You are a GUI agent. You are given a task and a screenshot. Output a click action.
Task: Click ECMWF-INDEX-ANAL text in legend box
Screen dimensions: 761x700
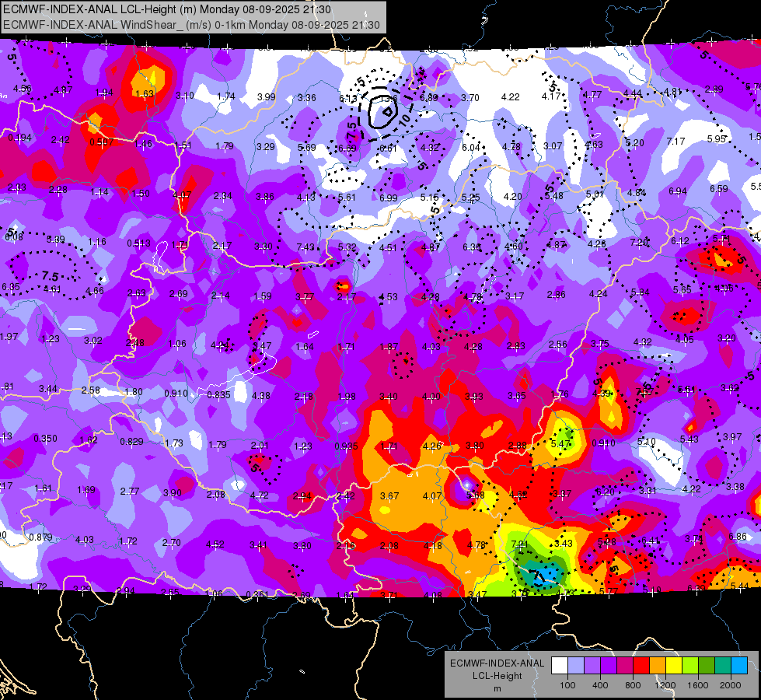[x=497, y=663]
